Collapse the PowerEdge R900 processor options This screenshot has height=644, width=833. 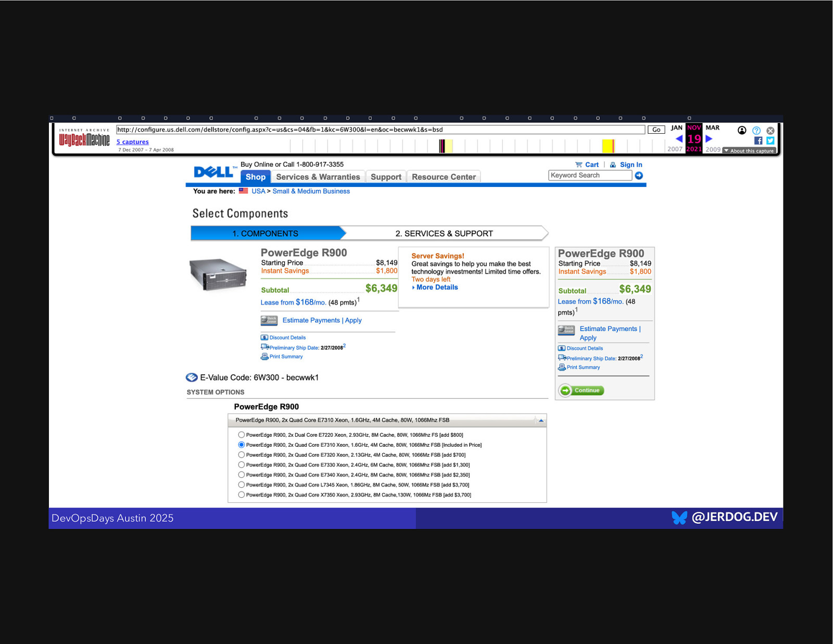(541, 420)
